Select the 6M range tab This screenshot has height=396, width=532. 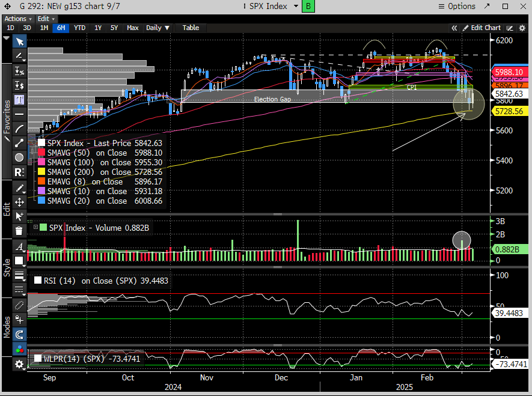click(61, 28)
